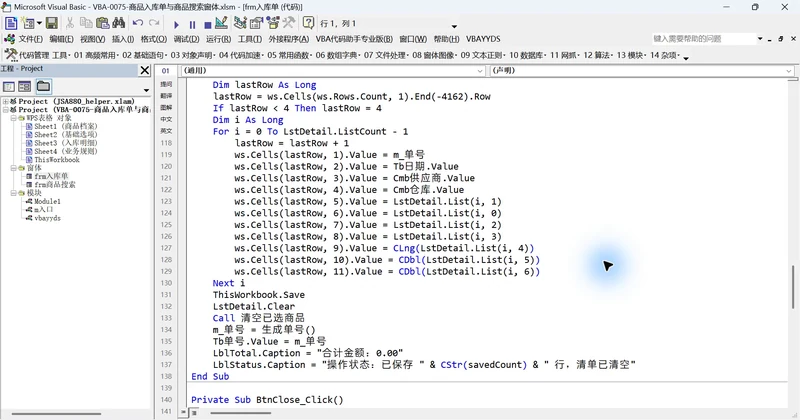Viewport: 800px width, 420px height.
Task: Open Find with the binoculars icon
Action: coord(119,23)
